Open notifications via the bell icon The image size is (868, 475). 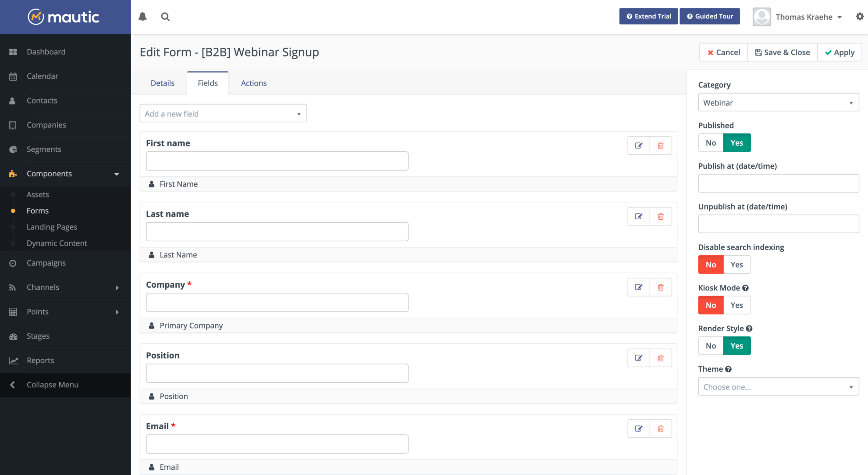click(142, 16)
